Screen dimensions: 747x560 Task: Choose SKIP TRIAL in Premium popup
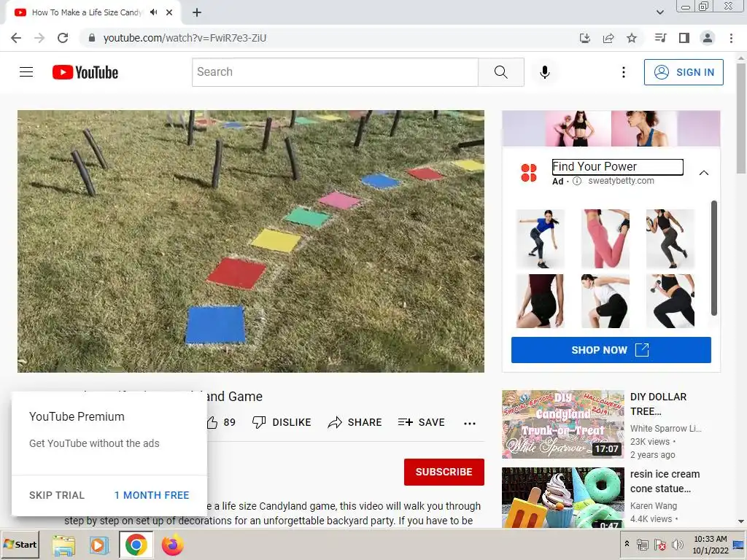pyautogui.click(x=57, y=495)
